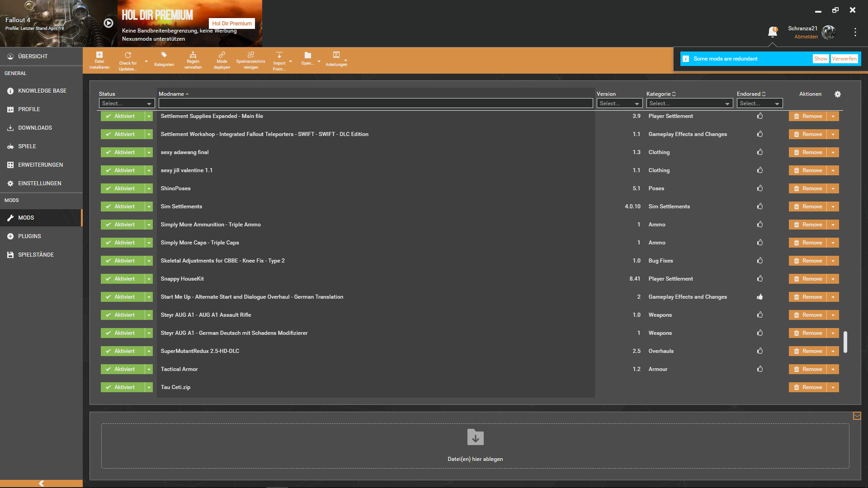
Task: Remove endorsement on Start Me Up
Action: tap(760, 297)
